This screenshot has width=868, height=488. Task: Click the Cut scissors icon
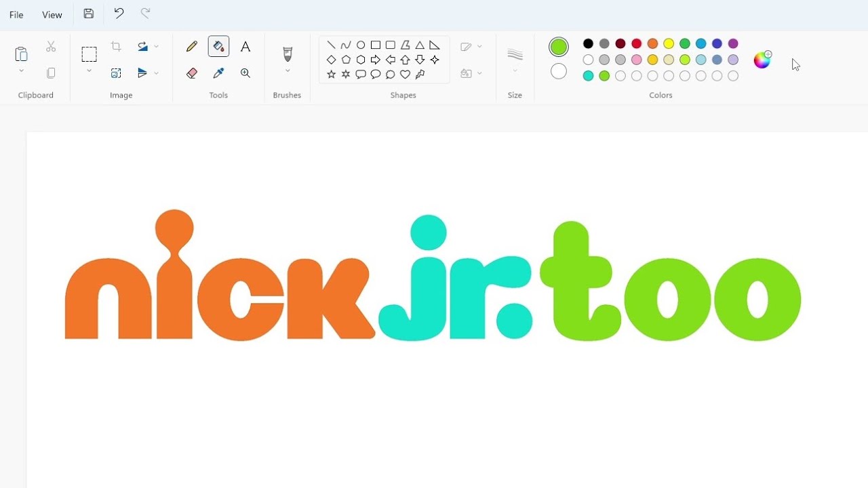pyautogui.click(x=51, y=47)
